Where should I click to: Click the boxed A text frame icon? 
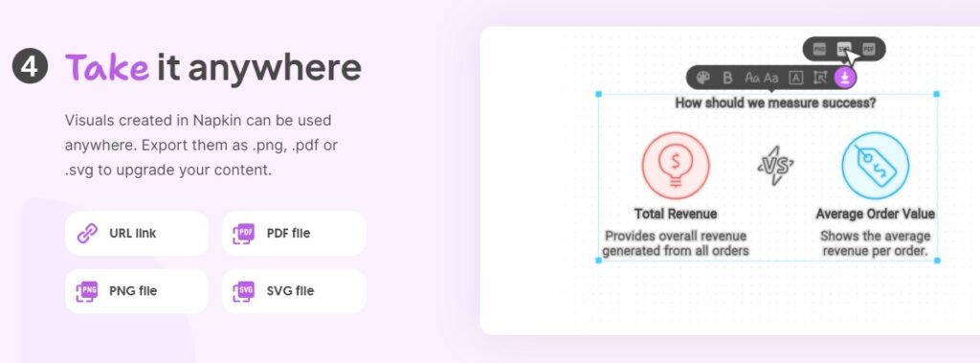click(795, 78)
